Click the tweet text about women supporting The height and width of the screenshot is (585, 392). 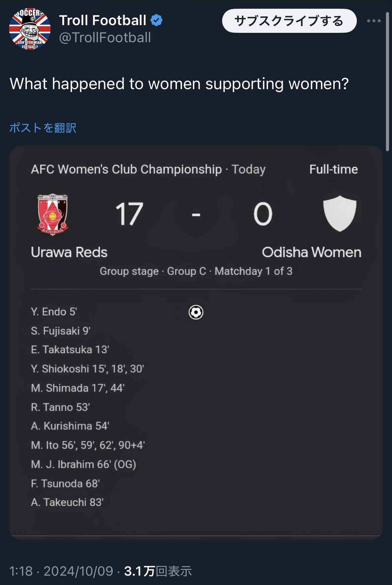click(x=179, y=84)
